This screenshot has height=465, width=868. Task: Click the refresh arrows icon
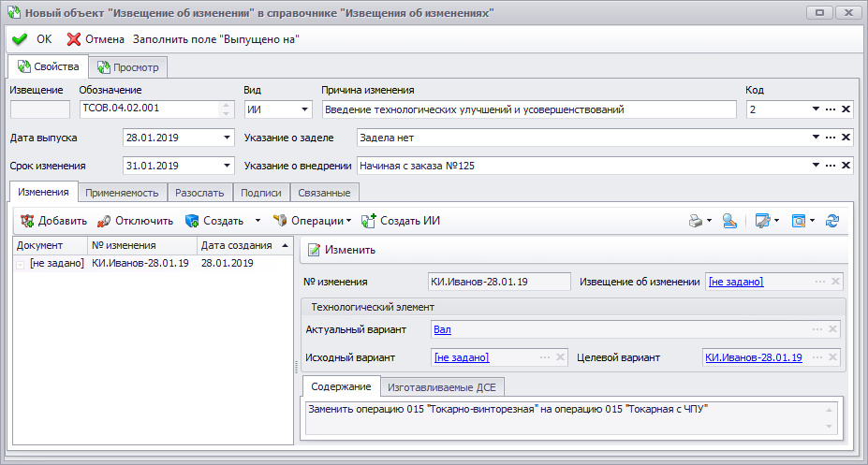pyautogui.click(x=832, y=221)
